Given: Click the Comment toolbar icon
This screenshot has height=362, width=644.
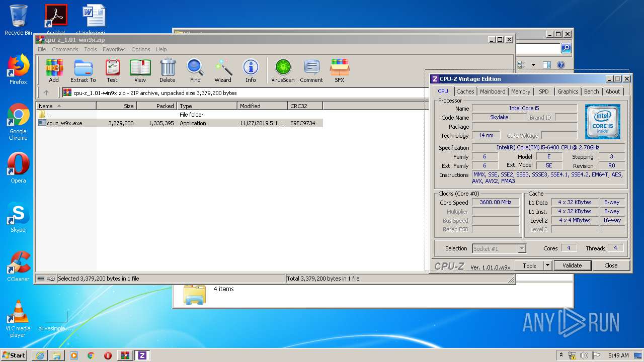Looking at the screenshot, I should (311, 70).
